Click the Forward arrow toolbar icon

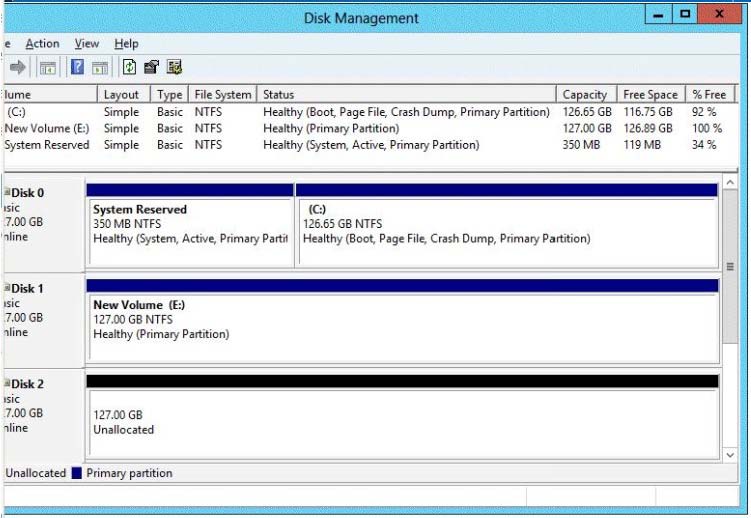click(18, 67)
